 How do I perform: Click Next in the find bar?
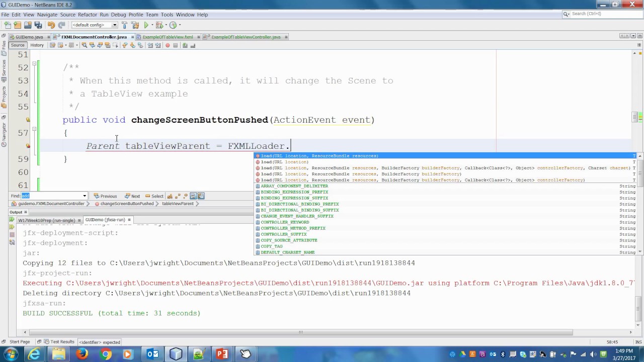pyautogui.click(x=132, y=196)
